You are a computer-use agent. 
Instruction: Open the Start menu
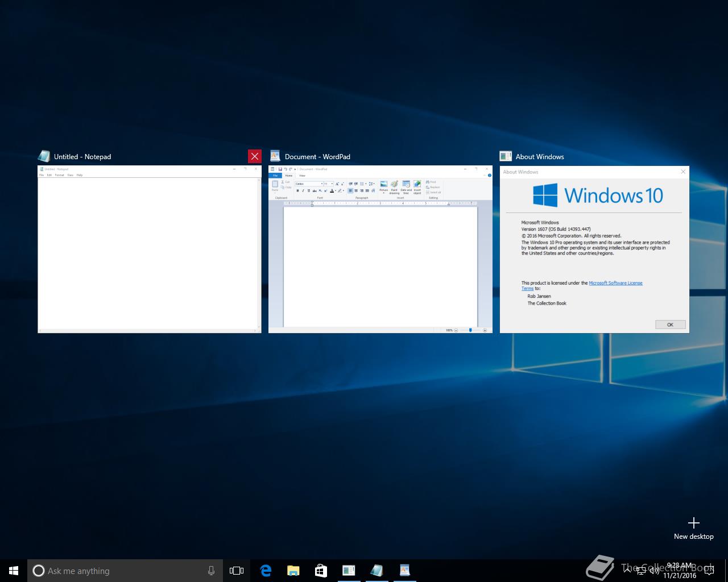click(x=14, y=571)
